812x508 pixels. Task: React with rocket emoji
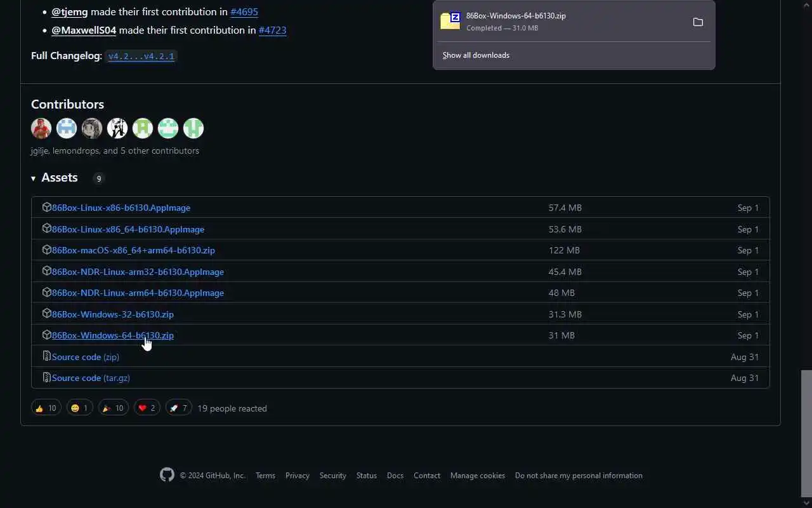(178, 408)
